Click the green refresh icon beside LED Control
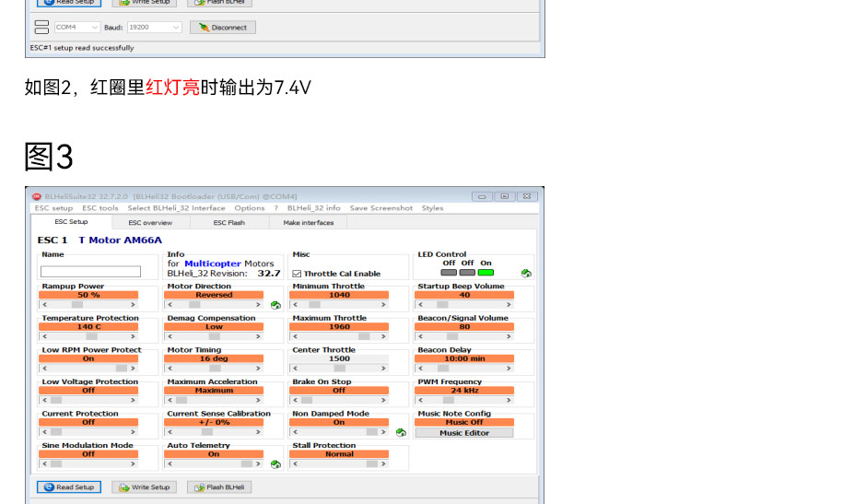866x504 pixels. [526, 273]
